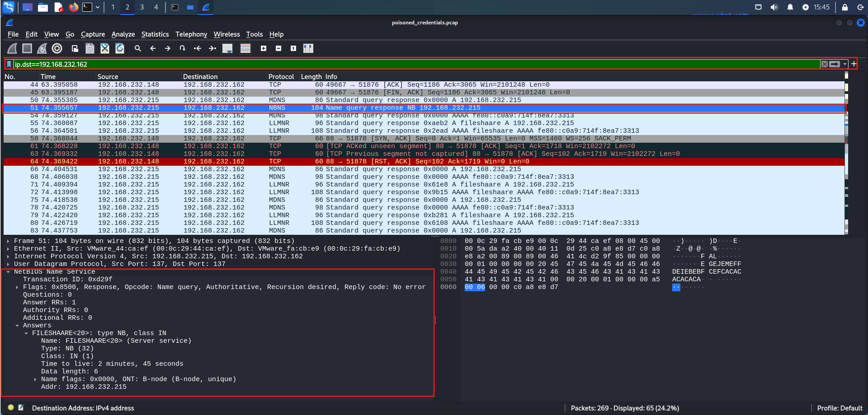Open capture options gear icon
Viewport: 868px width, 415px height.
57,48
